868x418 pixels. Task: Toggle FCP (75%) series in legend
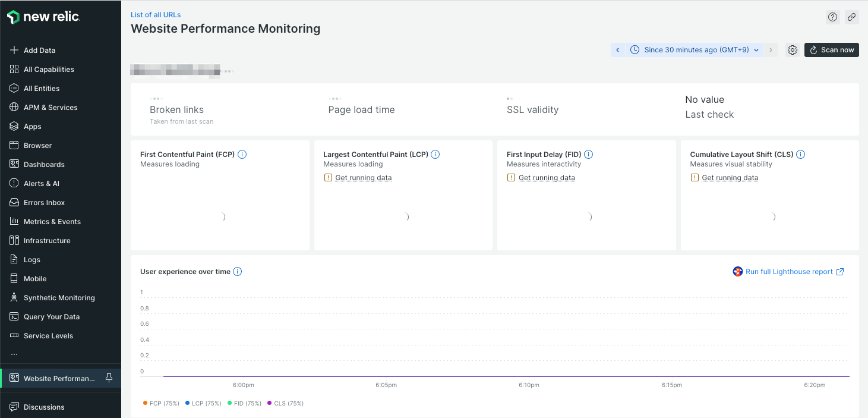pyautogui.click(x=161, y=403)
